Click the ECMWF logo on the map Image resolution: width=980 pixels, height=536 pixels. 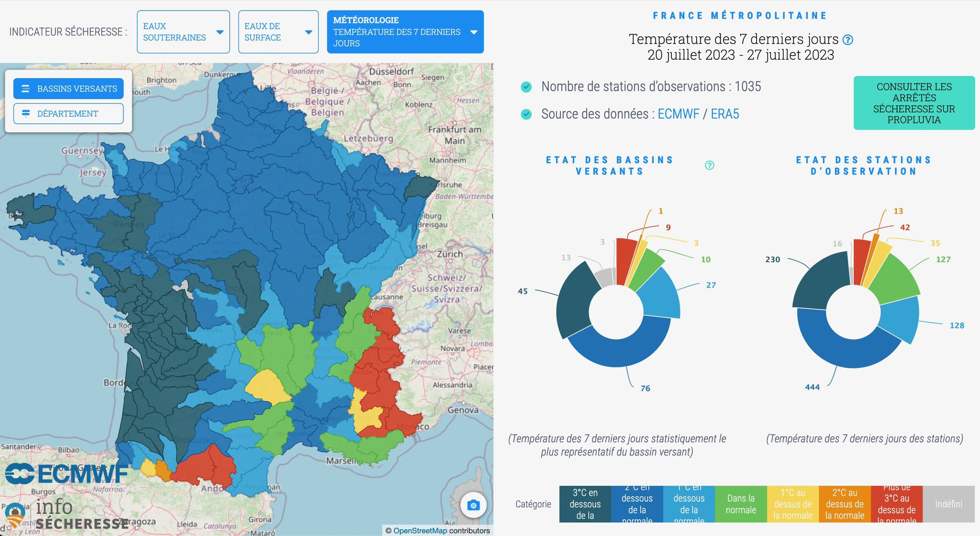pos(67,474)
